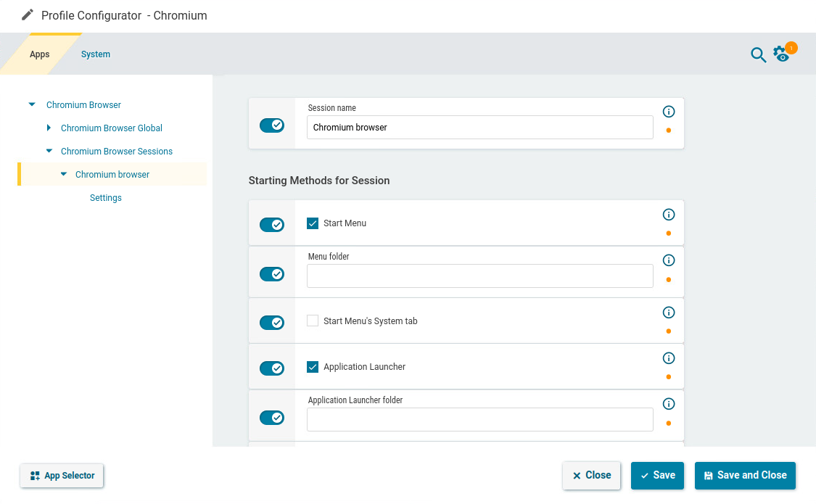Open the App Selector
The image size is (816, 504).
[x=62, y=476]
